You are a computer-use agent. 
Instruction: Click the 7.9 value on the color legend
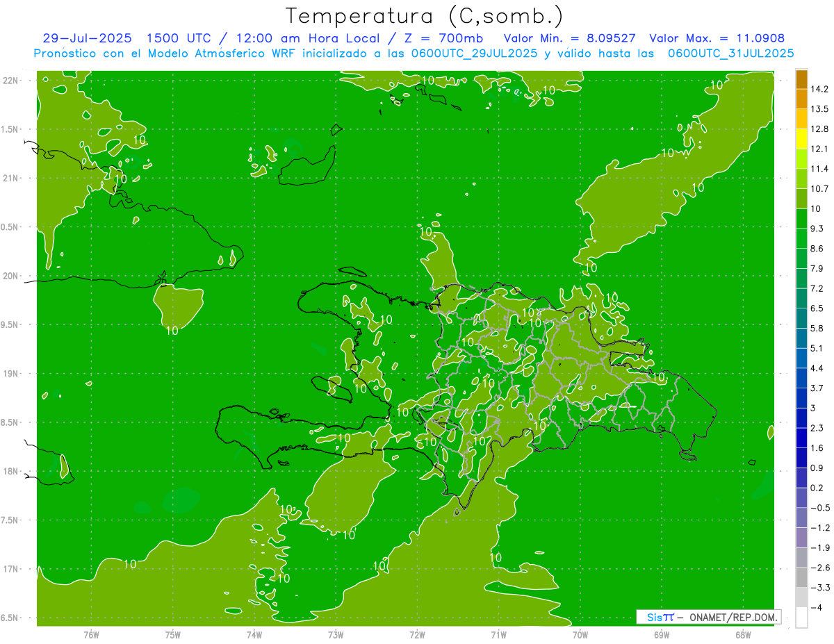coord(817,268)
